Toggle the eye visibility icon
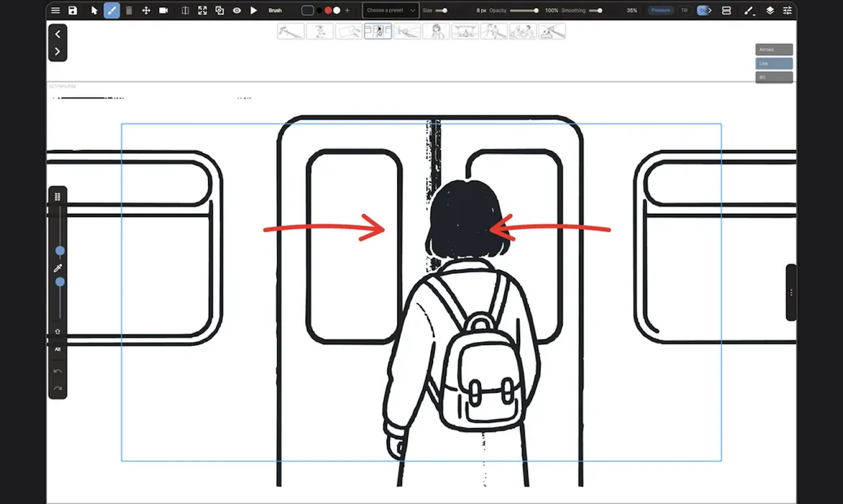This screenshot has width=843, height=504. click(x=237, y=11)
